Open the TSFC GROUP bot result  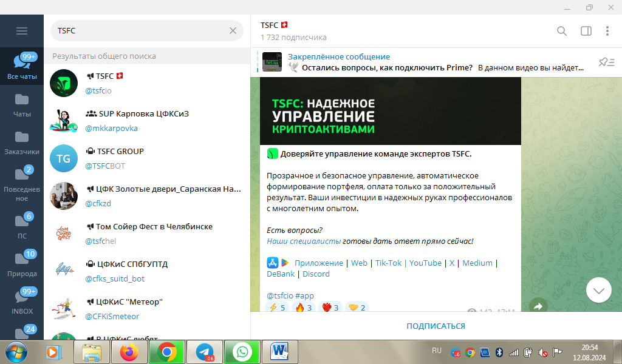pyautogui.click(x=147, y=158)
